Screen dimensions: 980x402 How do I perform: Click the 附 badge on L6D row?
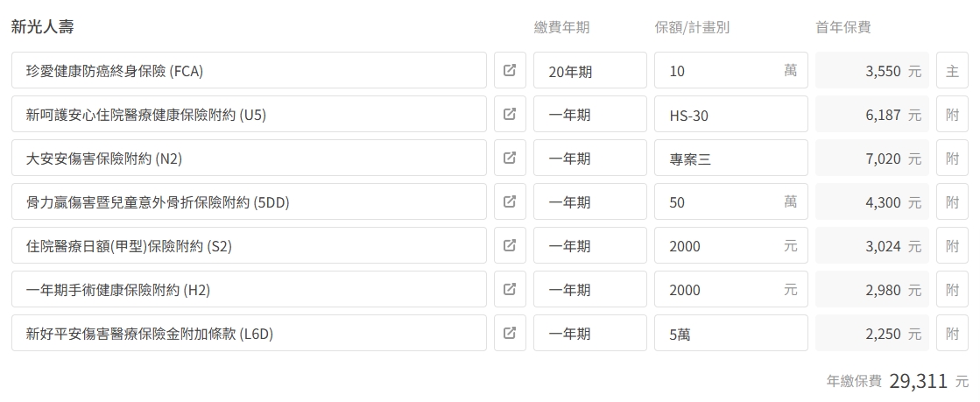952,333
